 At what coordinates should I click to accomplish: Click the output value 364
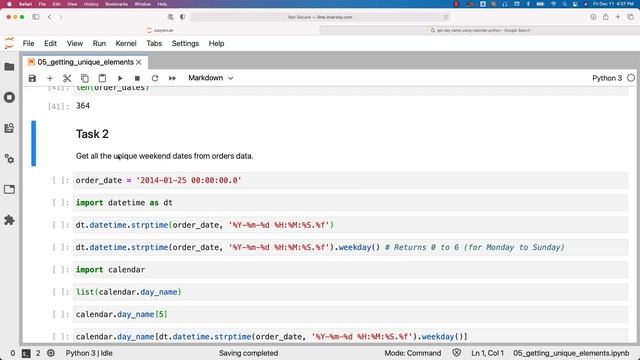(83, 106)
